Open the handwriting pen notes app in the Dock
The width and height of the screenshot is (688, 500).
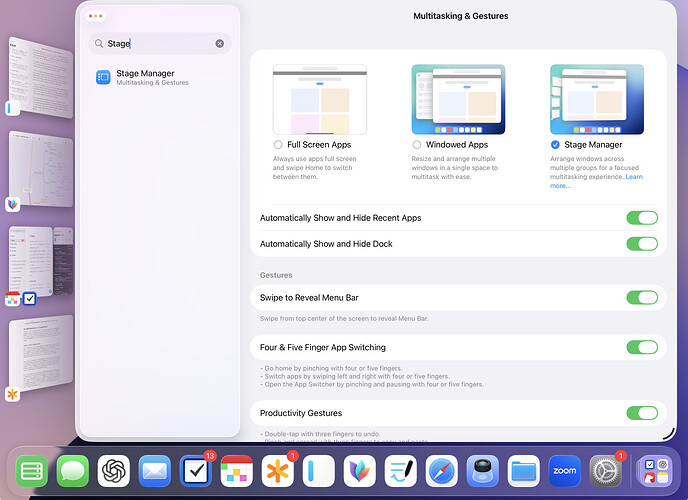(x=401, y=471)
